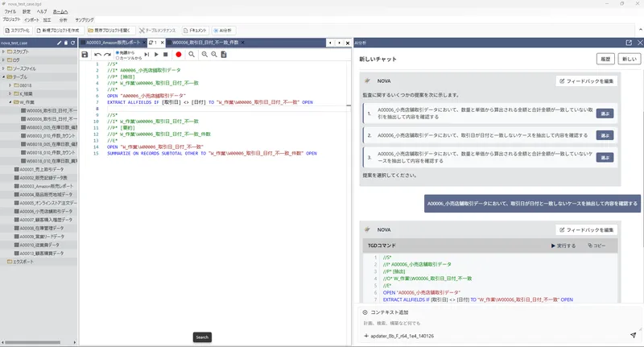This screenshot has width=644, height=347.
Task: Open the ファイル menu
Action: pos(10,12)
